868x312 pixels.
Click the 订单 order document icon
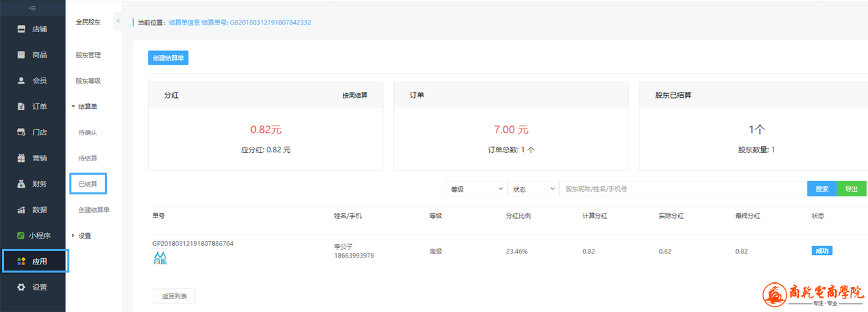coord(21,107)
